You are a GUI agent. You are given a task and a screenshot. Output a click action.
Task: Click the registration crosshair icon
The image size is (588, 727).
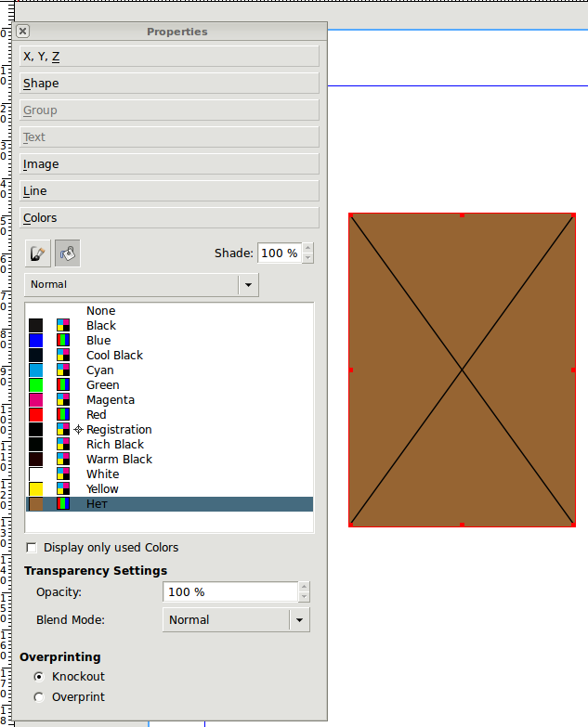click(x=78, y=430)
